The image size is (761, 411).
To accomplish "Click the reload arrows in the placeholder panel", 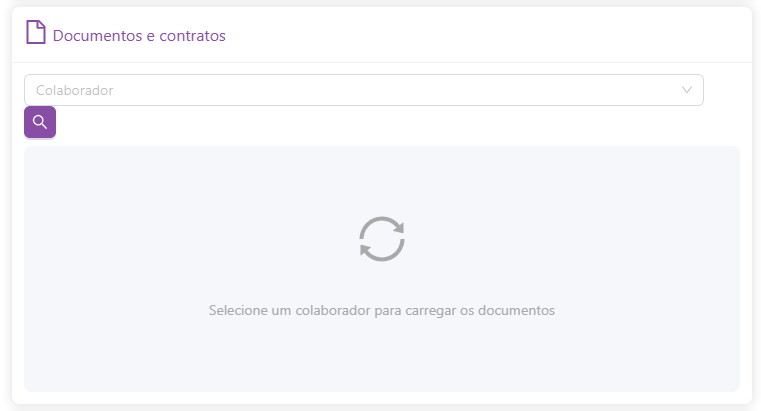I will tap(381, 240).
